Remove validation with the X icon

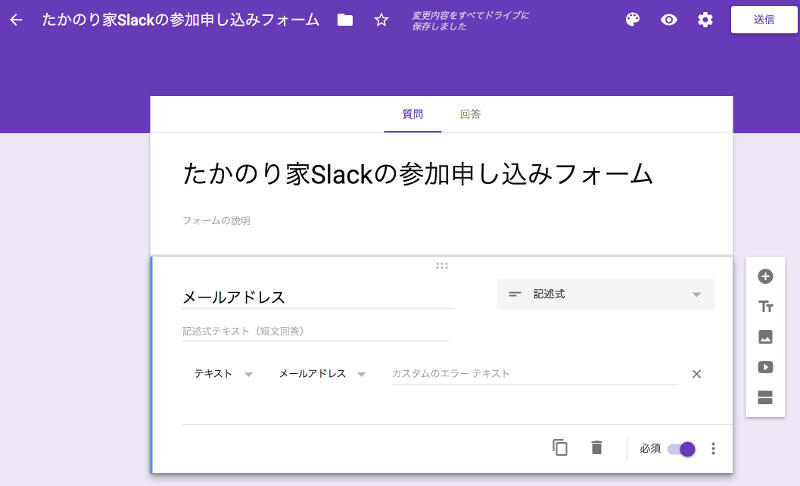point(696,374)
